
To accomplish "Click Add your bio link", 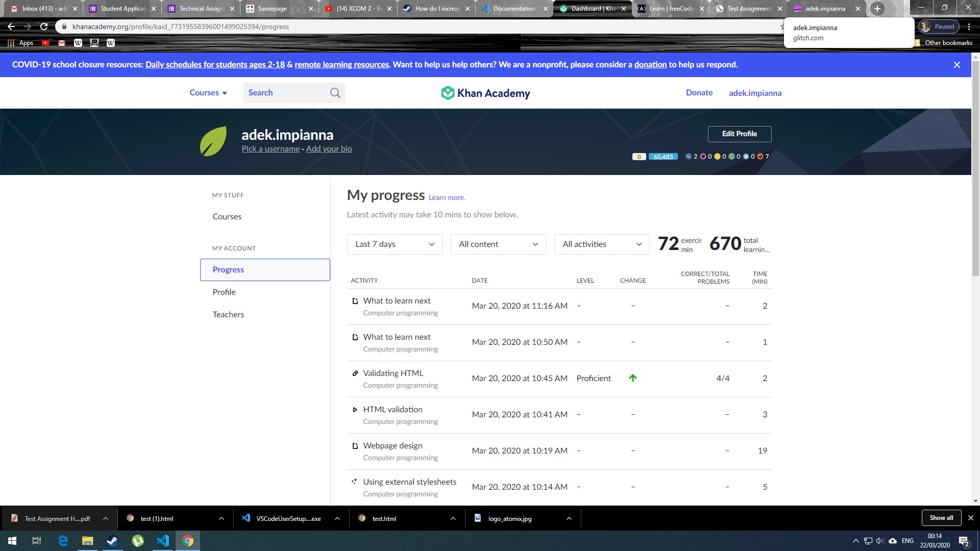I will [329, 149].
